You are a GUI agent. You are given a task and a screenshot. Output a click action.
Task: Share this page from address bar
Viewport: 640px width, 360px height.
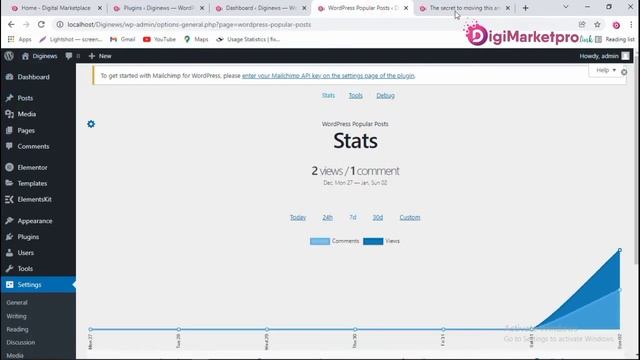[582, 24]
